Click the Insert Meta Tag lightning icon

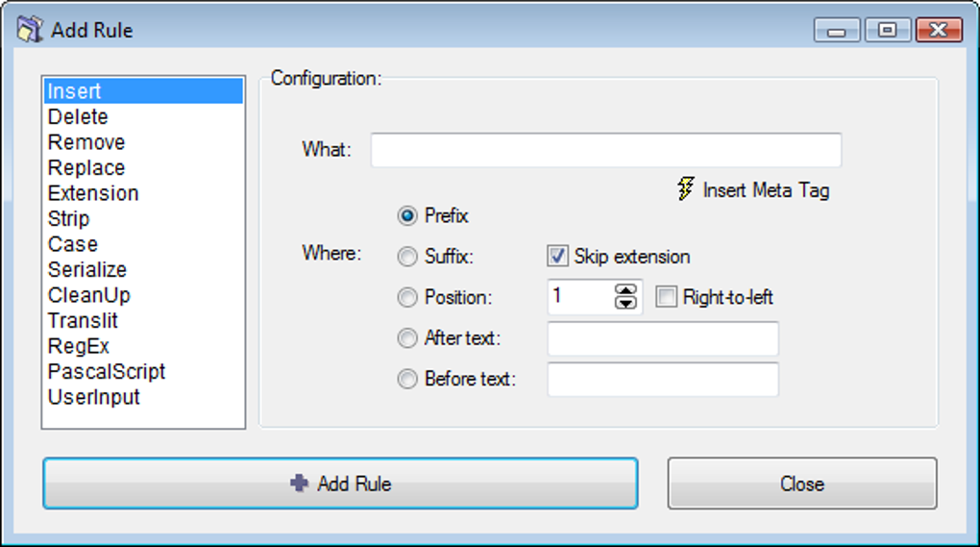coord(685,188)
